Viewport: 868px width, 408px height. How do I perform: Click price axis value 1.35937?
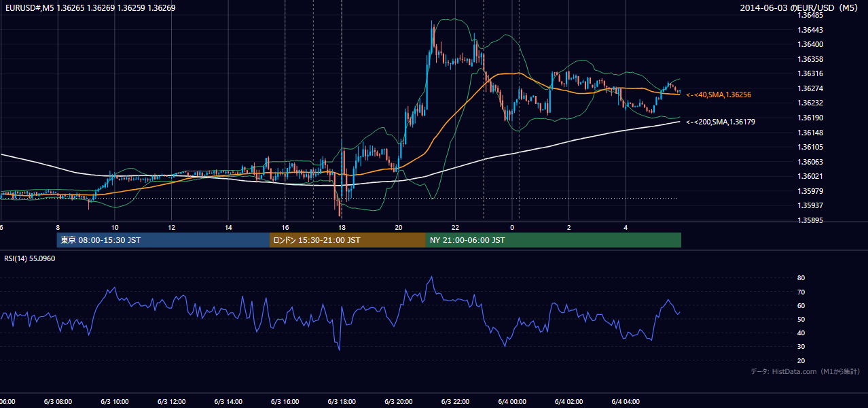[811, 206]
